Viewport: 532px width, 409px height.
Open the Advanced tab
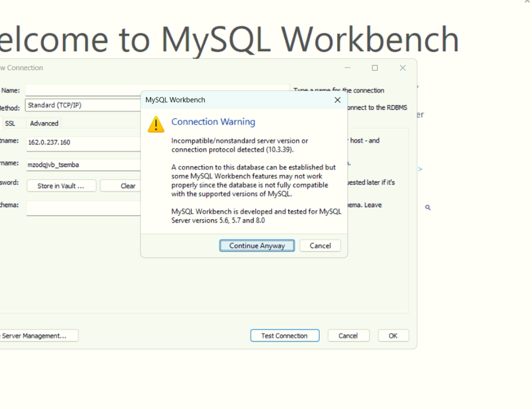tap(44, 123)
